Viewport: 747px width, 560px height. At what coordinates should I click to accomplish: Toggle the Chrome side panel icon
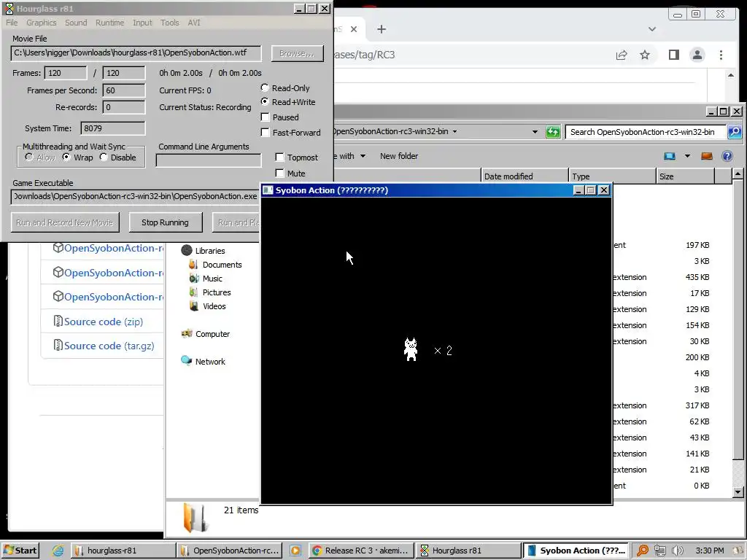[673, 55]
